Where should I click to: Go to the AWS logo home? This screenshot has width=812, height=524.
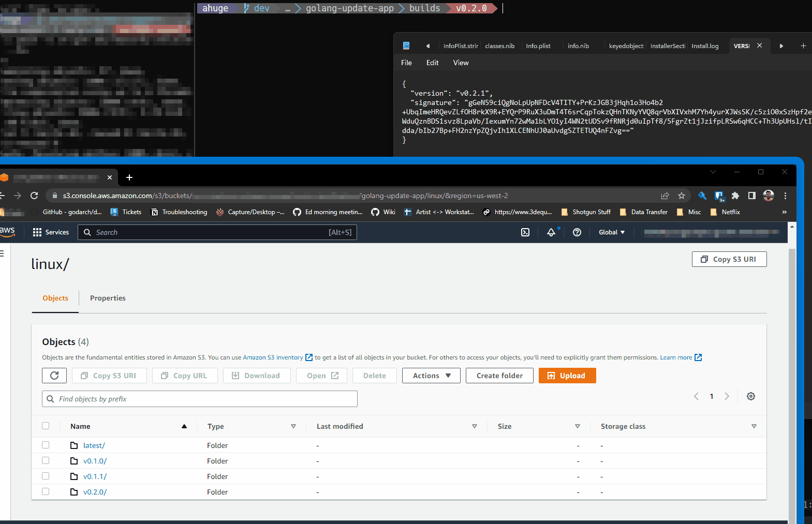(7, 232)
